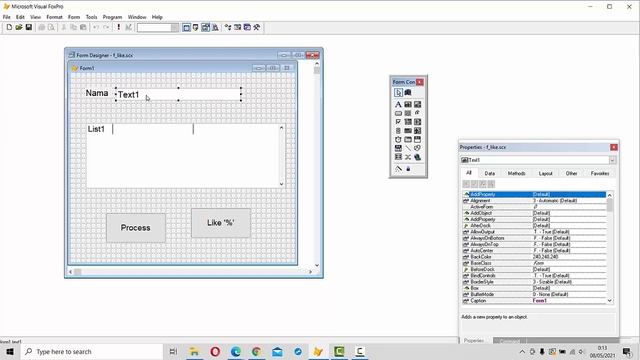Open the object dropdown in Properties window
This screenshot has width=640, height=360.
coord(612,160)
